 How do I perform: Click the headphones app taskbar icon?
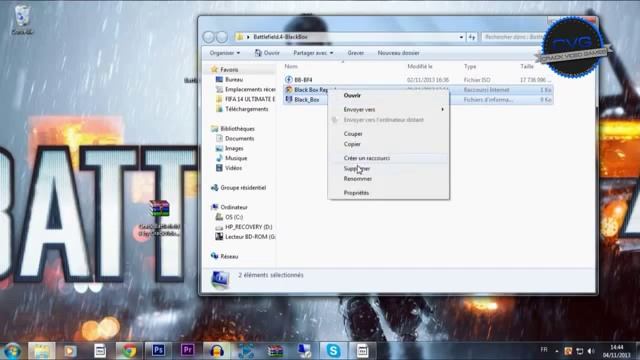(216, 351)
